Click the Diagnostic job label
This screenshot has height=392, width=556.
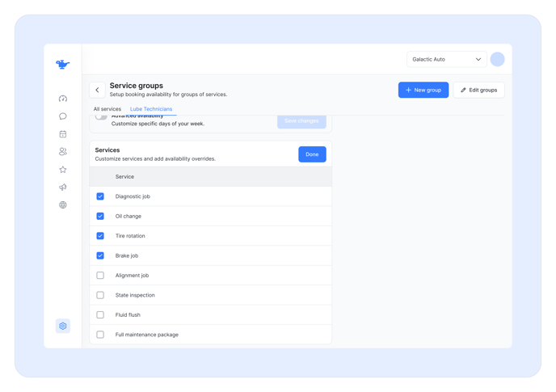[x=133, y=196]
